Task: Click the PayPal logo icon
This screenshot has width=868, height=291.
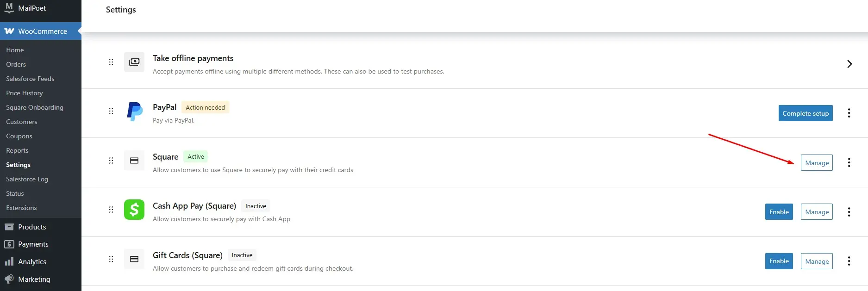Action: [x=134, y=111]
